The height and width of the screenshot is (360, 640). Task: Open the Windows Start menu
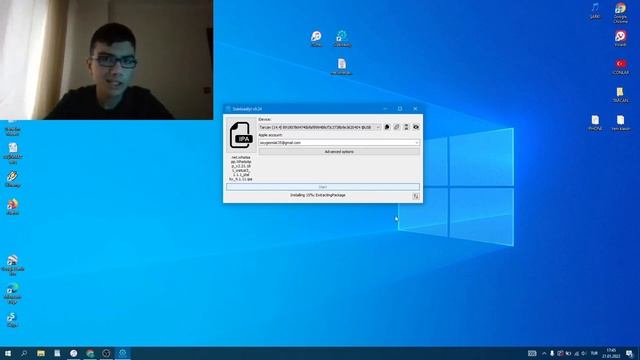click(8, 353)
